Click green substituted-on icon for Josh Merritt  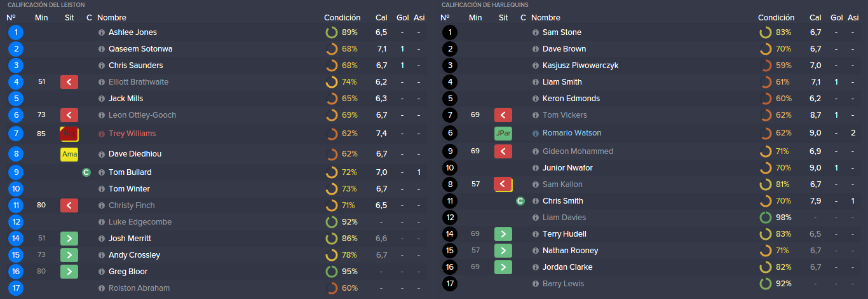click(69, 239)
